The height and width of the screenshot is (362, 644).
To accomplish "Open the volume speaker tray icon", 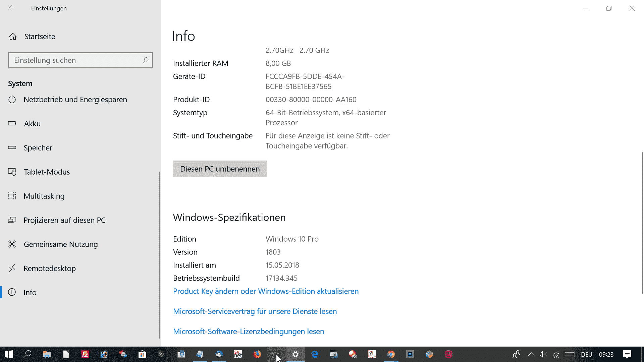I will coord(543,354).
